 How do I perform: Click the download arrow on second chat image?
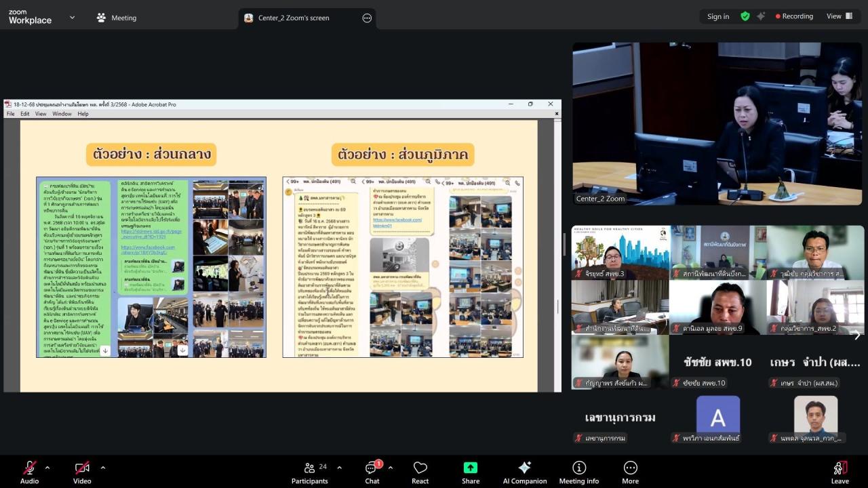(x=182, y=350)
